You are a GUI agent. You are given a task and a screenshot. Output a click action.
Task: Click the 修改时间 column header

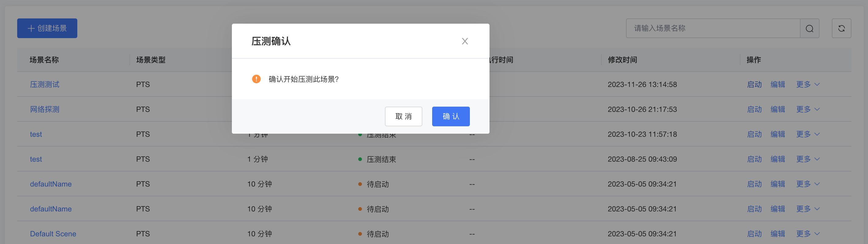(622, 60)
